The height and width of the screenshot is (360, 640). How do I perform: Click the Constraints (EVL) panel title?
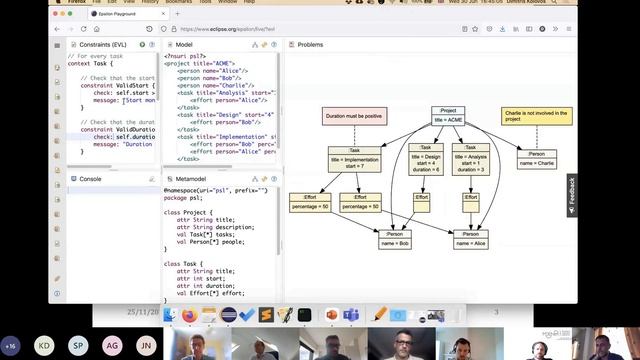[x=103, y=44]
